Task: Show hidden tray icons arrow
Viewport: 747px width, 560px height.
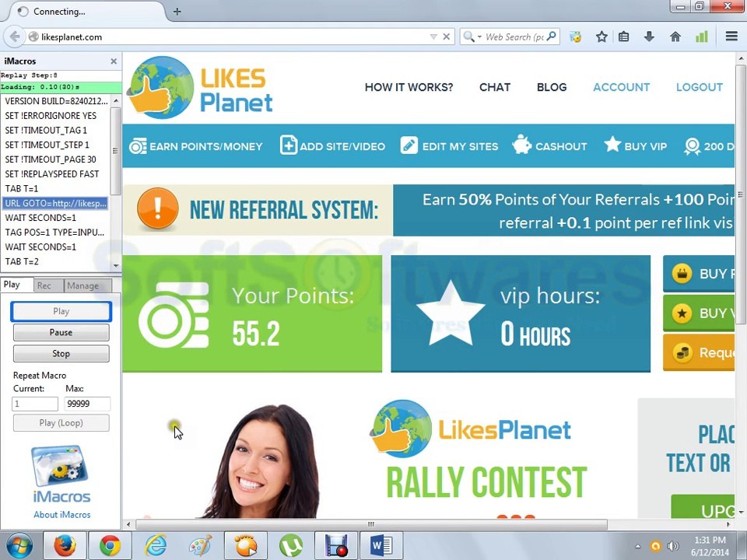Action: [x=638, y=547]
